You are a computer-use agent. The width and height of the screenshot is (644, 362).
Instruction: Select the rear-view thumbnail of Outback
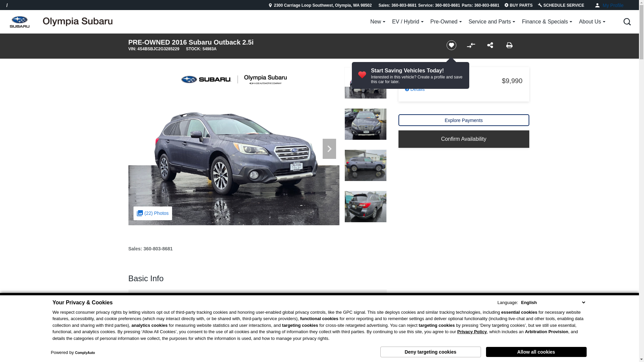click(365, 206)
